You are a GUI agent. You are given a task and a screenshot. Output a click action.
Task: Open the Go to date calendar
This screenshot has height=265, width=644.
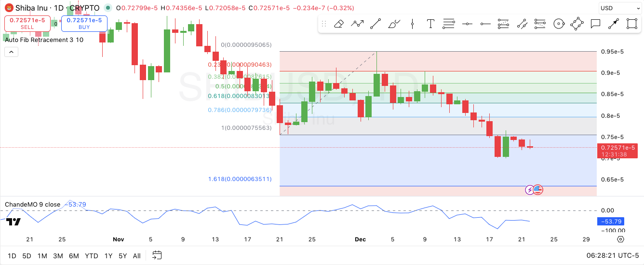[x=157, y=255]
